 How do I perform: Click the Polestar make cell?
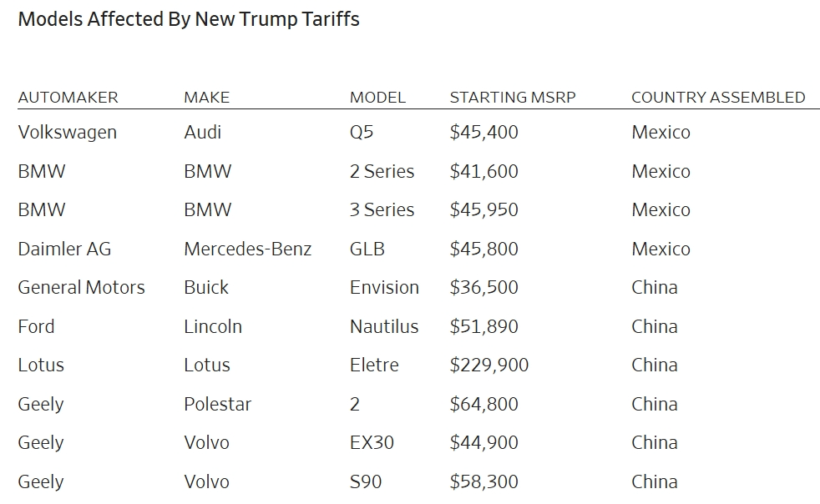click(x=218, y=404)
